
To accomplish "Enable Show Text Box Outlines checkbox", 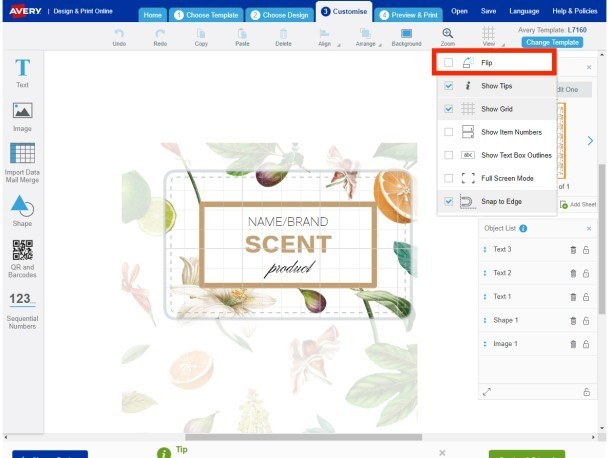I will point(449,155).
